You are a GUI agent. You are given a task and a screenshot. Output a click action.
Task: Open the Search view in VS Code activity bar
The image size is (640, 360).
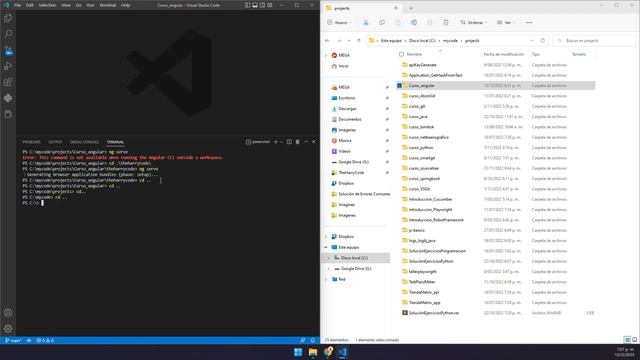(x=8, y=34)
